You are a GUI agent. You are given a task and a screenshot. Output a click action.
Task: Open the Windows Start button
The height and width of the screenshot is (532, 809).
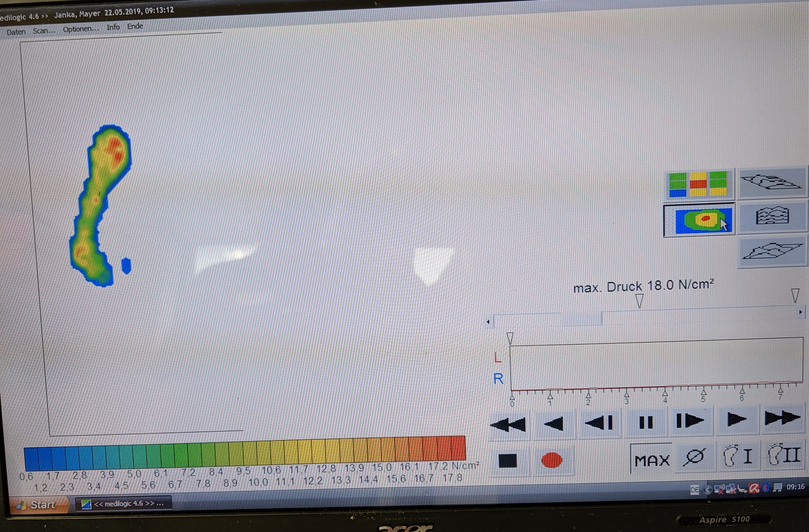[38, 505]
